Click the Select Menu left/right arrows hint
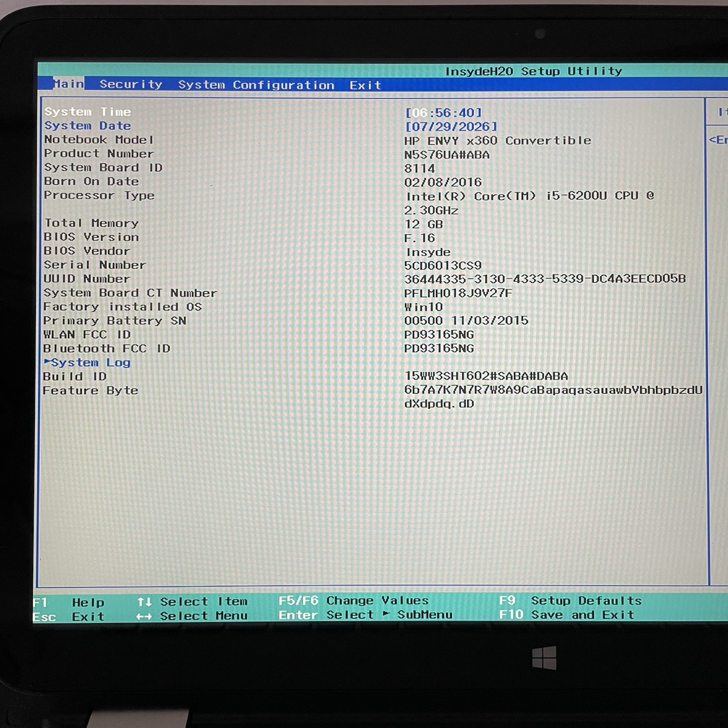Screen dimensions: 728x728 point(192,616)
